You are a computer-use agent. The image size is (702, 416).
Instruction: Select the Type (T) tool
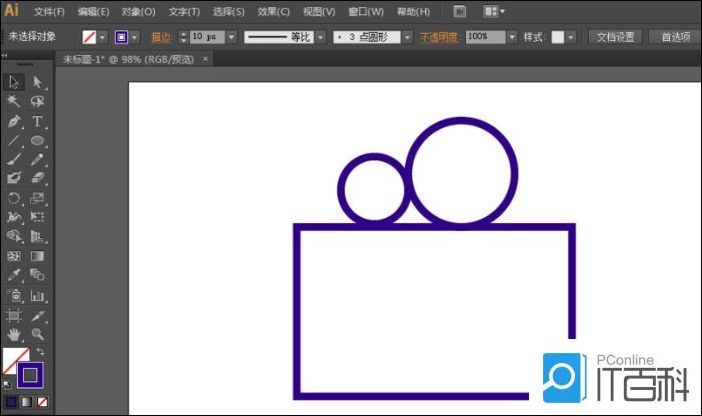pos(38,121)
